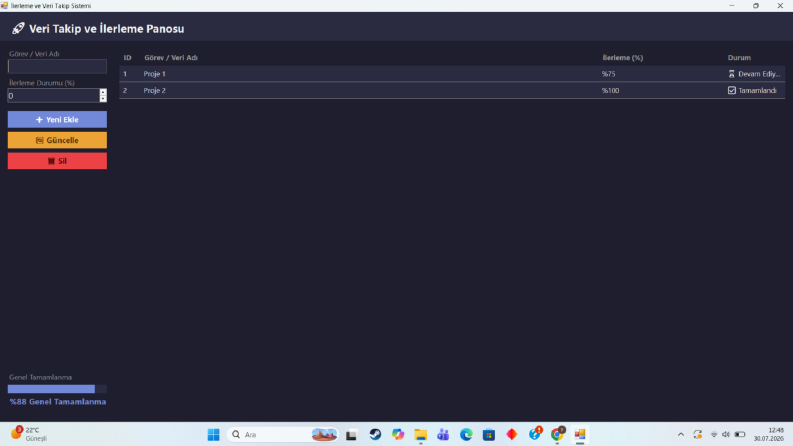Click ID 2 cell in table

click(x=125, y=91)
